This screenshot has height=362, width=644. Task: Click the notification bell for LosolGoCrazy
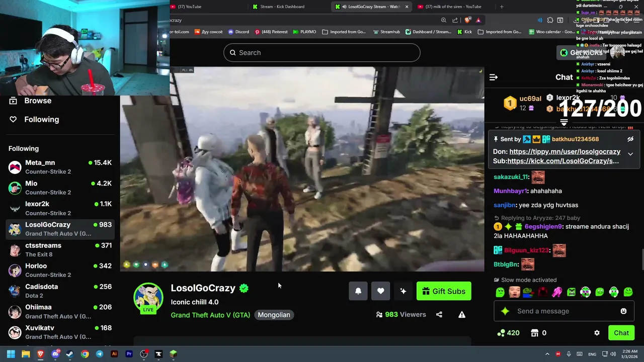(358, 291)
